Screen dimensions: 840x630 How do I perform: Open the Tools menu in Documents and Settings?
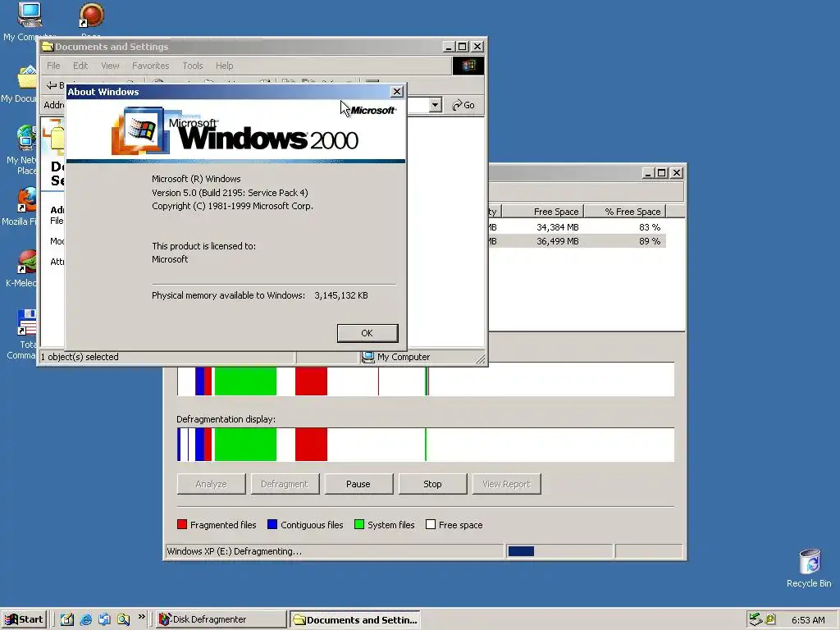click(x=192, y=66)
